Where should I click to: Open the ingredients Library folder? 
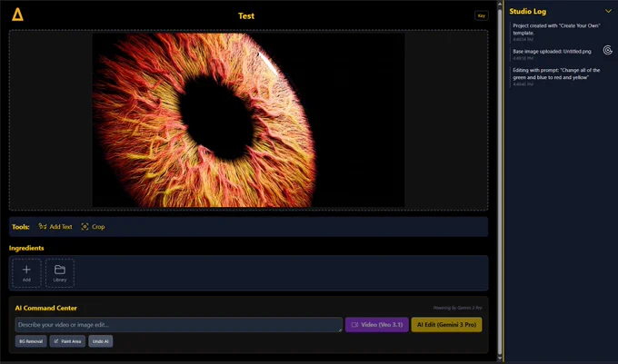click(60, 273)
